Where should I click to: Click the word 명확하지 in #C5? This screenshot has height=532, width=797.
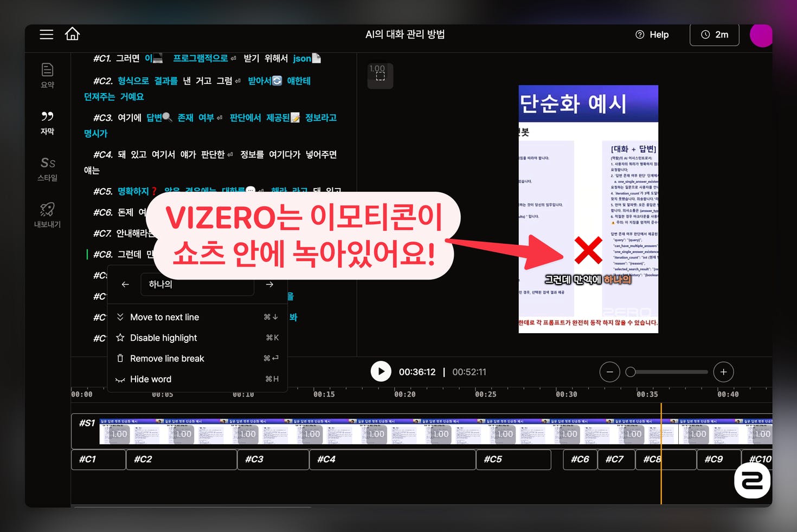click(133, 191)
